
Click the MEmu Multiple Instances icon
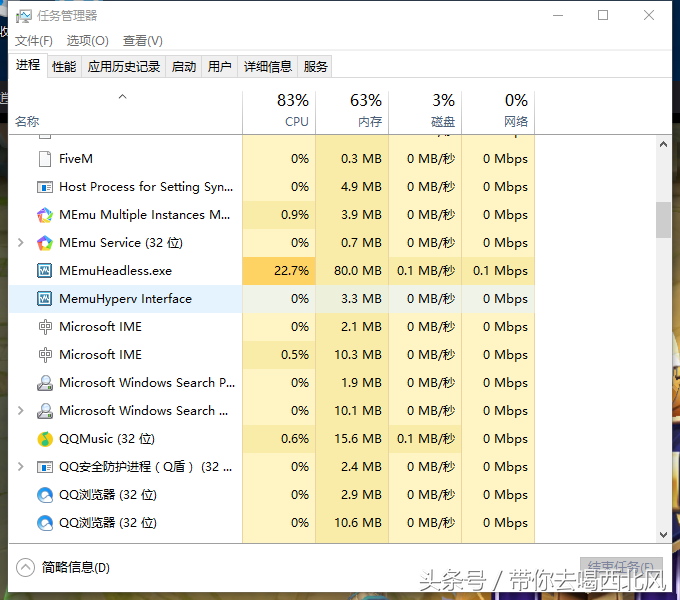(45, 215)
